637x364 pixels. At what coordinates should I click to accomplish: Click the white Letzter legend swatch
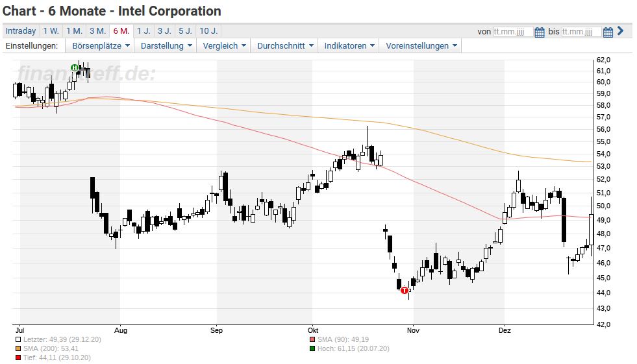(18, 339)
